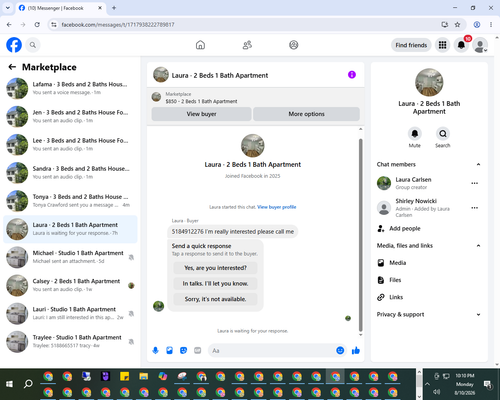Open options for Shirley Nowicki member
The width and height of the screenshot is (500, 400).
click(x=475, y=208)
